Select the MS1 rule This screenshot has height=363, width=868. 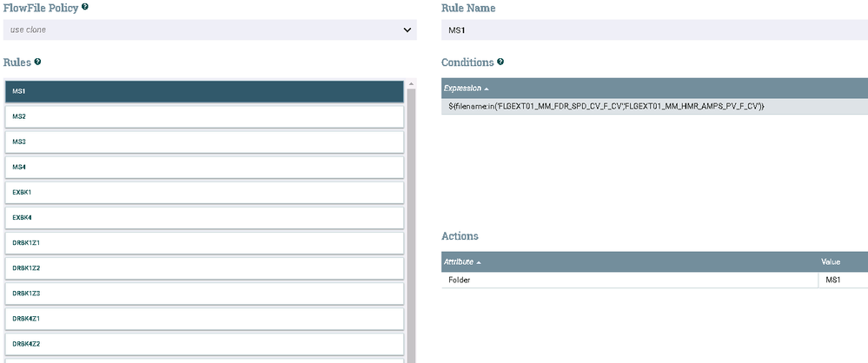[x=204, y=91]
